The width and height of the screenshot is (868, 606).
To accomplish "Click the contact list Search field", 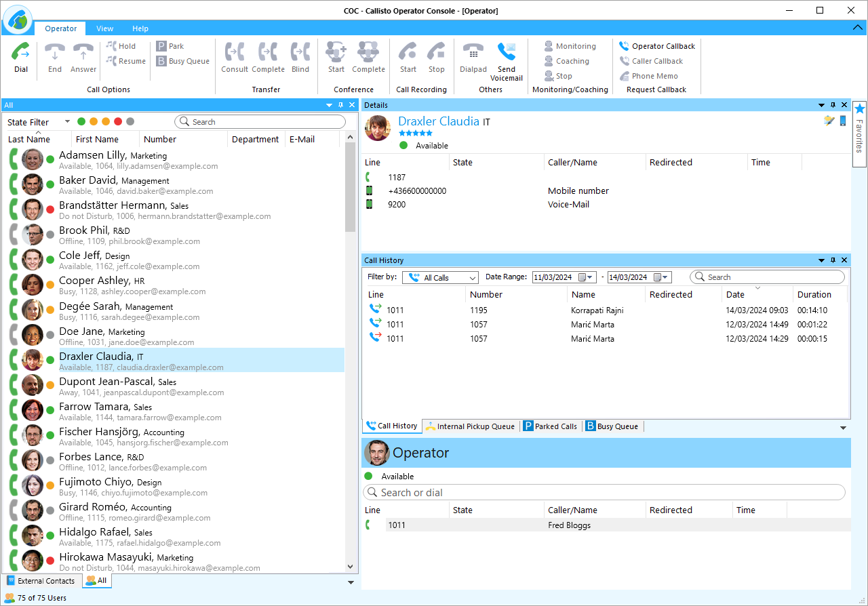I will pyautogui.click(x=260, y=122).
